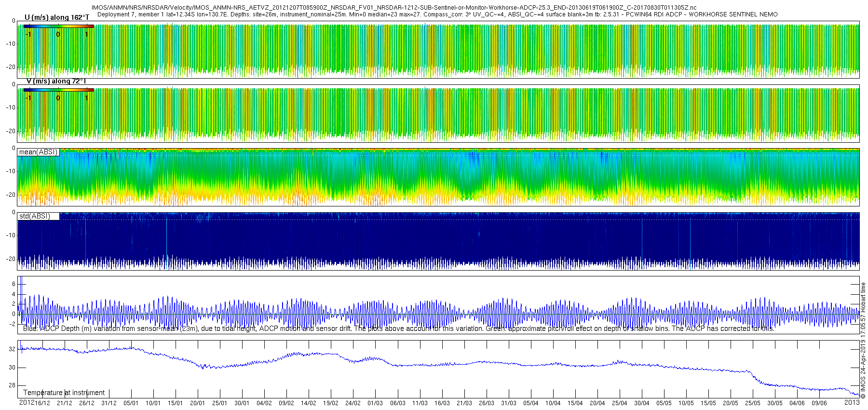Click the '2013' year label on time axis
This screenshot has width=868, height=410.
[x=852, y=403]
